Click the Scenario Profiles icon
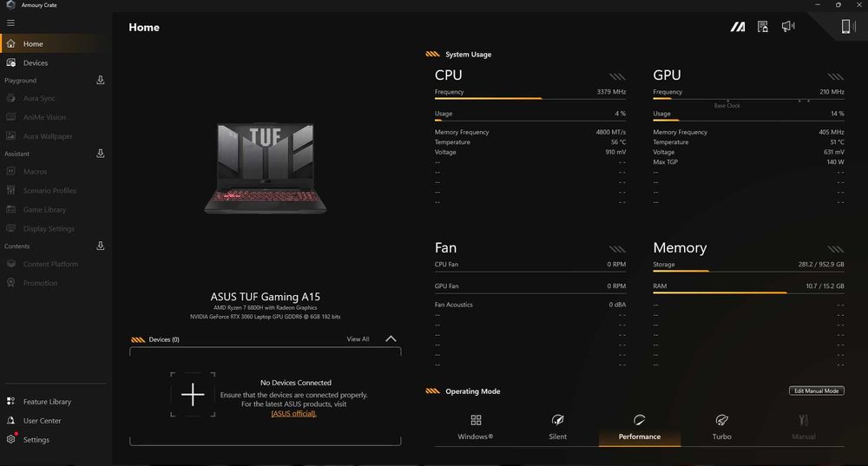 tap(10, 190)
